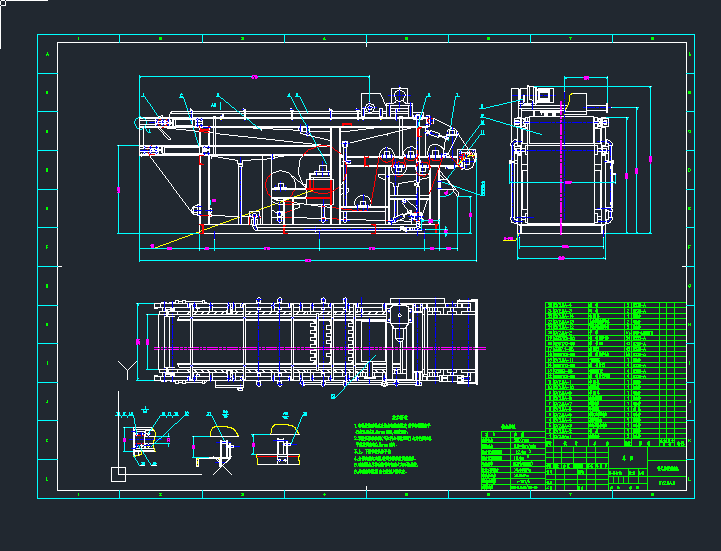The height and width of the screenshot is (551, 721).
Task: Click the yellow diagonal line in the elevation view
Action: click(x=232, y=219)
